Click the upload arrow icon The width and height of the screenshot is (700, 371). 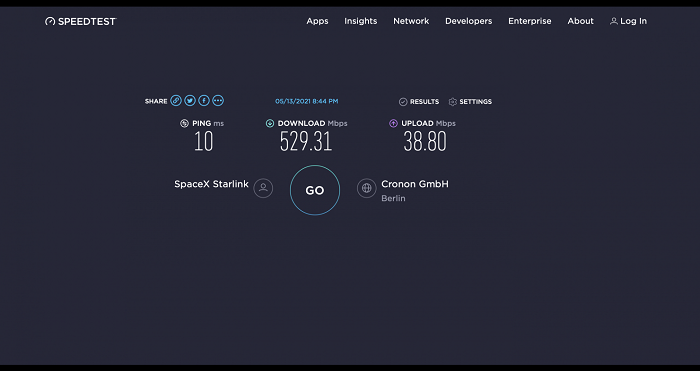click(x=393, y=123)
